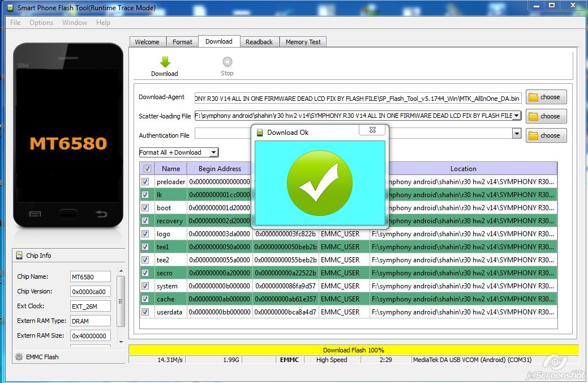Uncheck the secro partition checkbox
The width and height of the screenshot is (588, 383).
[x=145, y=273]
